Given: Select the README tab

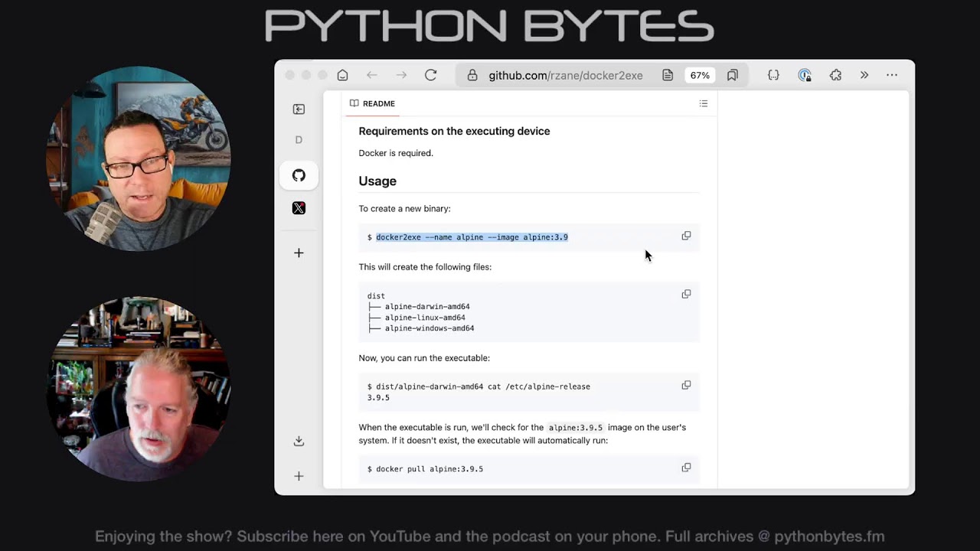Looking at the screenshot, I should tap(372, 103).
